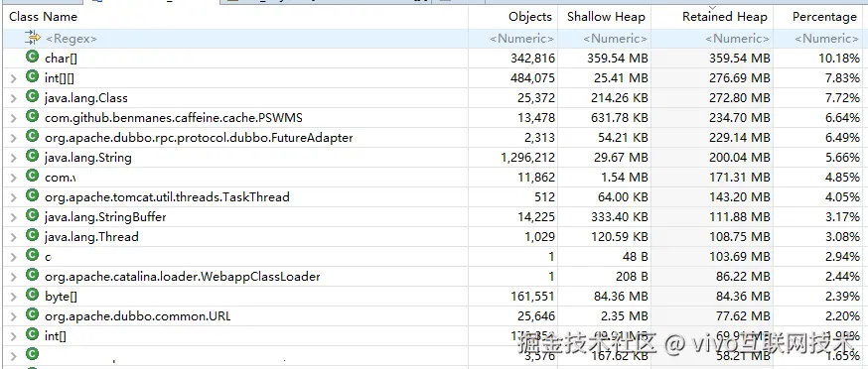Click the 54.21 KB shallow heap cell
Image resolution: width=868 pixels, height=369 pixels.
tap(623, 137)
